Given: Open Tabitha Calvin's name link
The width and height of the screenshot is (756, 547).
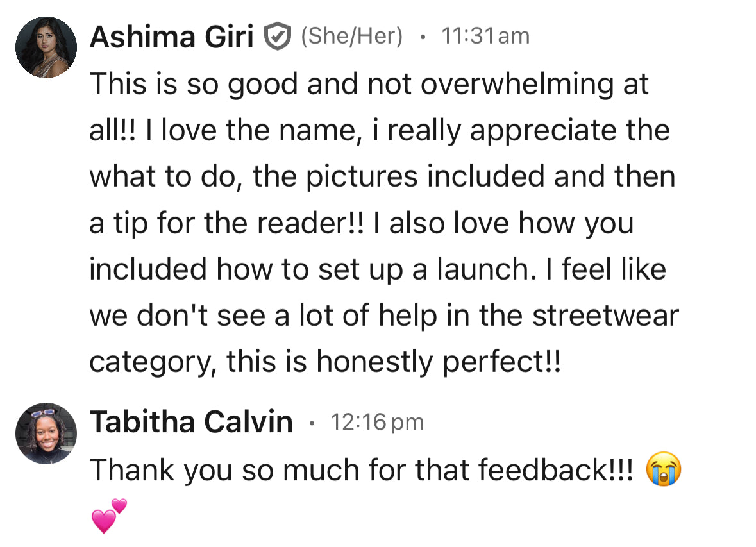Looking at the screenshot, I should click(191, 422).
